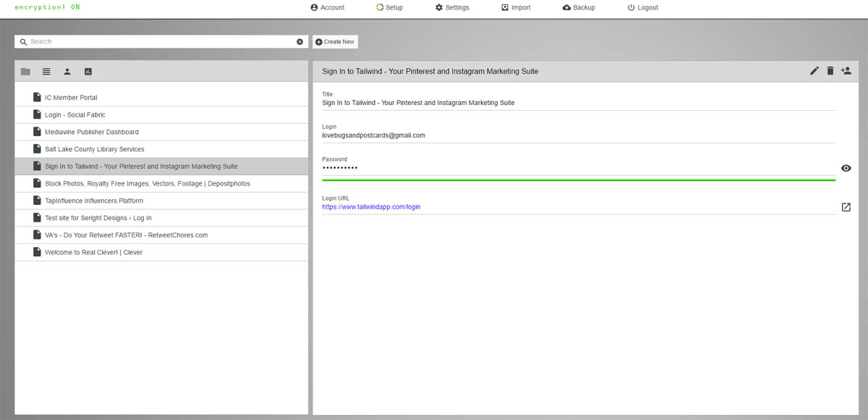Click the login email lovebugsandpostcards@gmail.com
Image resolution: width=868 pixels, height=420 pixels.
[373, 135]
